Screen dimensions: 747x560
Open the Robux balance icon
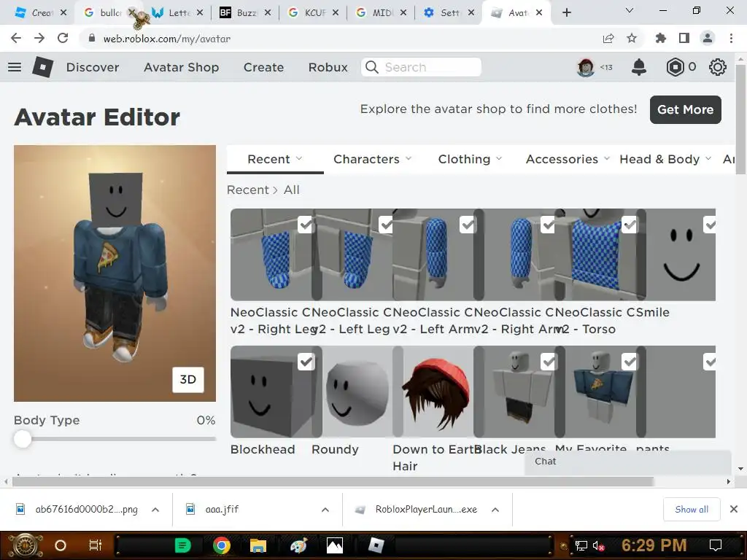675,67
